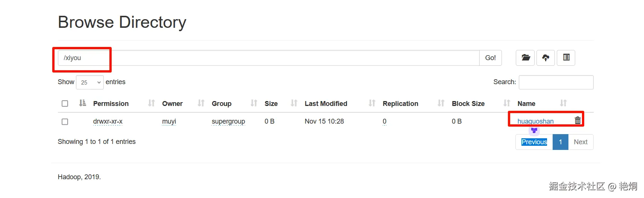Sort by Size column sort icon
644x198 pixels.
(x=294, y=103)
